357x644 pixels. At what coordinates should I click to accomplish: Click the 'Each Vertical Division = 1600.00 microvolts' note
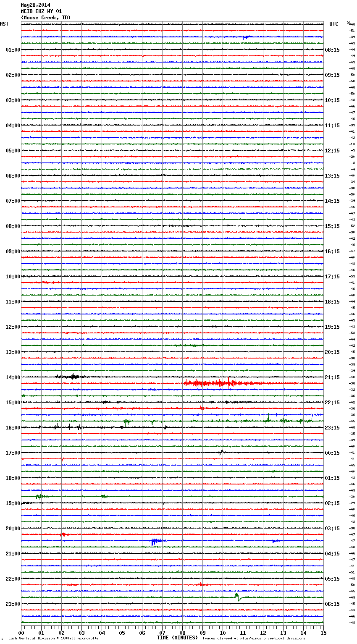(x=53, y=639)
